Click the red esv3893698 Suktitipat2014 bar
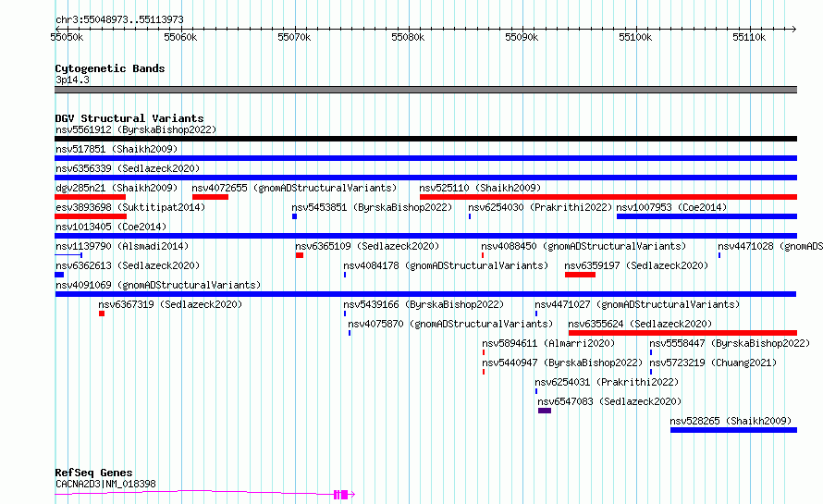The image size is (823, 504). pyautogui.click(x=91, y=216)
